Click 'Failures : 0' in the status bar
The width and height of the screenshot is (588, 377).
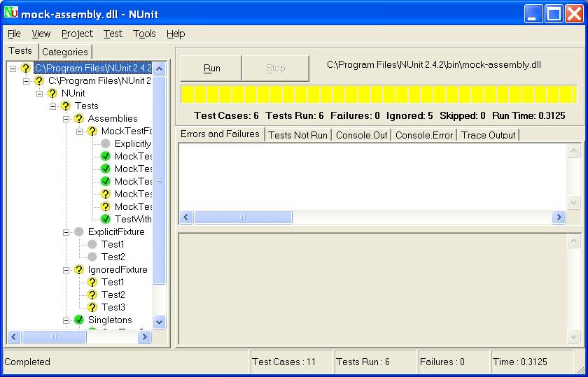(442, 362)
